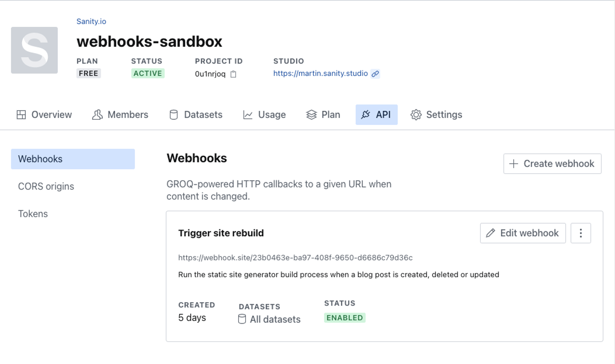Open Settings via the gear icon

tap(416, 115)
